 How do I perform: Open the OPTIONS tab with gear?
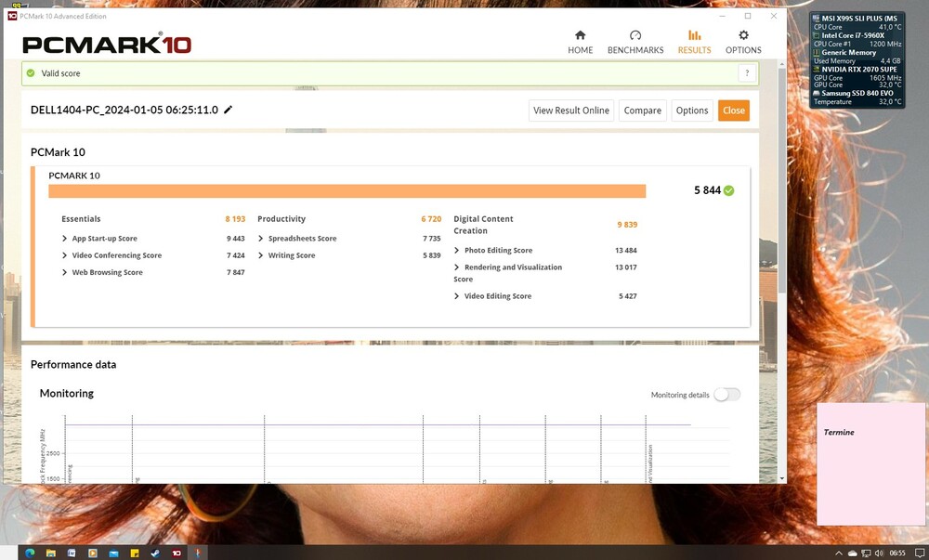coord(743,43)
